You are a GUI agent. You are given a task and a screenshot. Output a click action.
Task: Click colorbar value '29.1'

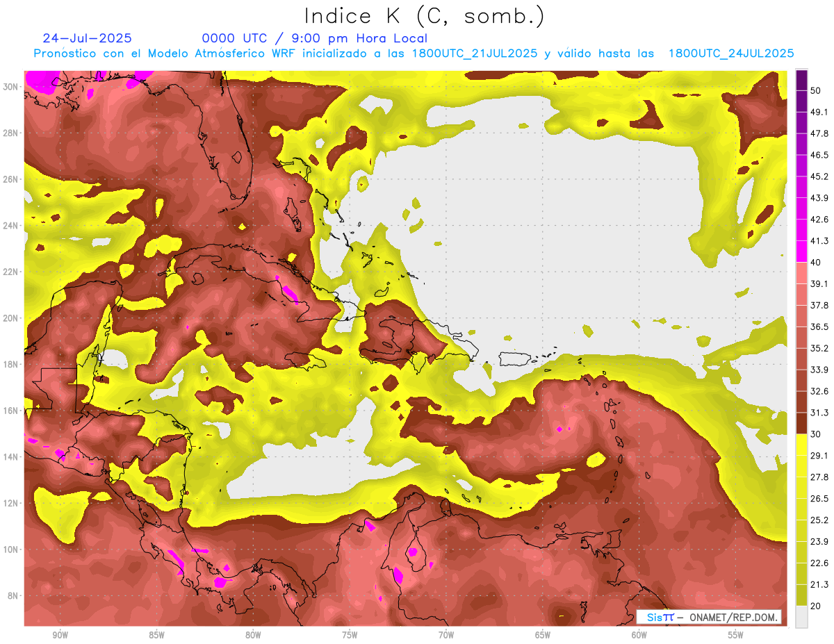click(819, 455)
